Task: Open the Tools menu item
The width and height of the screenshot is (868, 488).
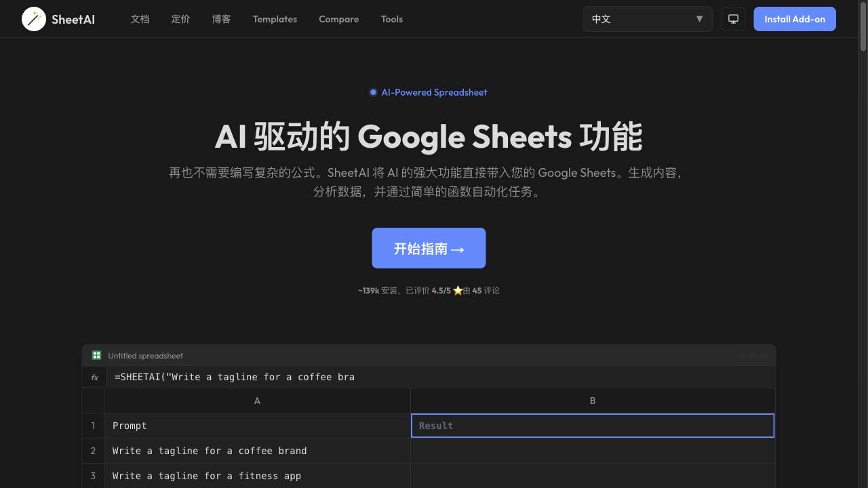Action: click(x=391, y=19)
